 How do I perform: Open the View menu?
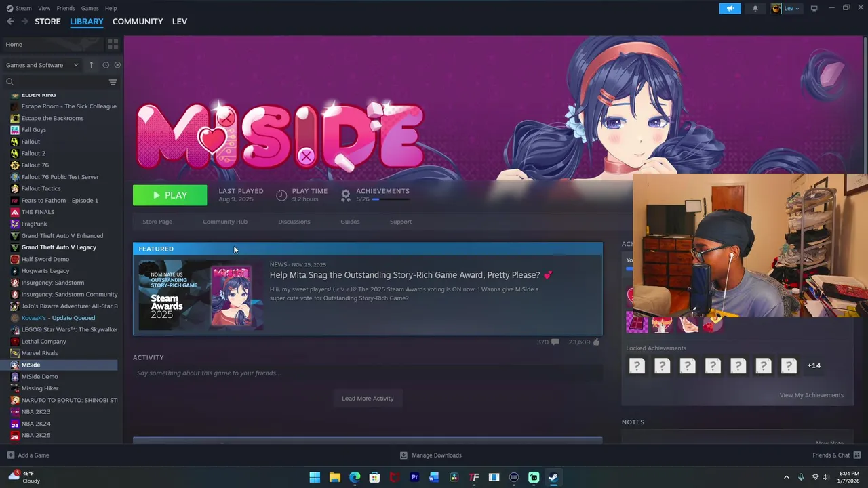tap(44, 8)
